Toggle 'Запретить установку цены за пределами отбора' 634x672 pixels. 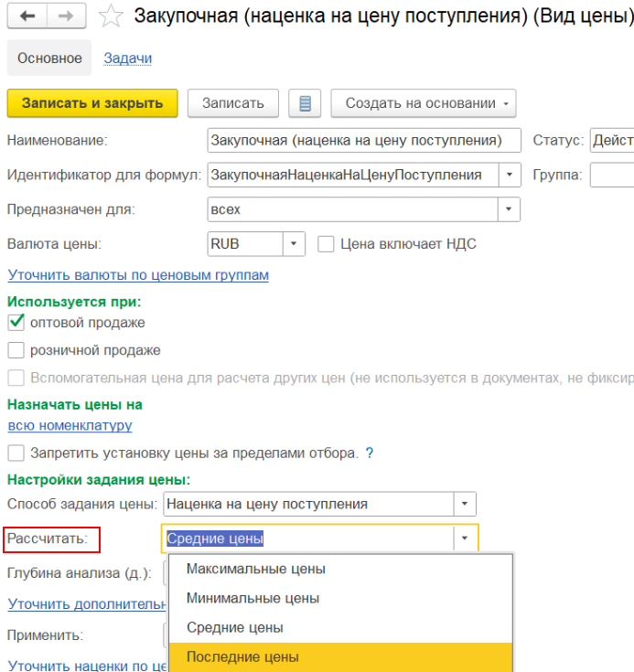[x=16, y=453]
